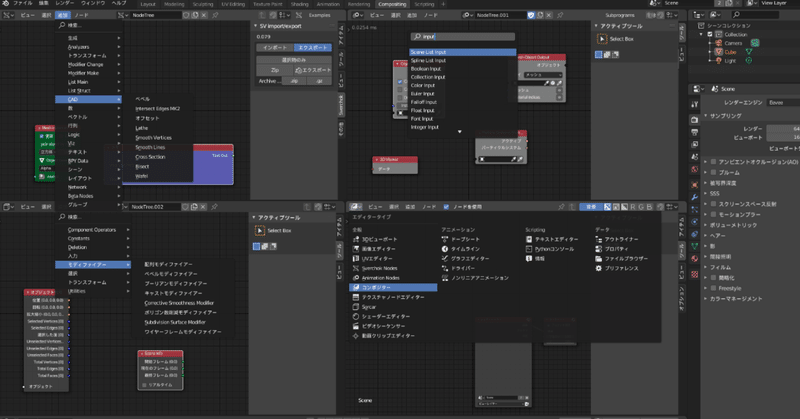
Task: Open the Help (ヘルプ) menu
Action: (119, 3)
